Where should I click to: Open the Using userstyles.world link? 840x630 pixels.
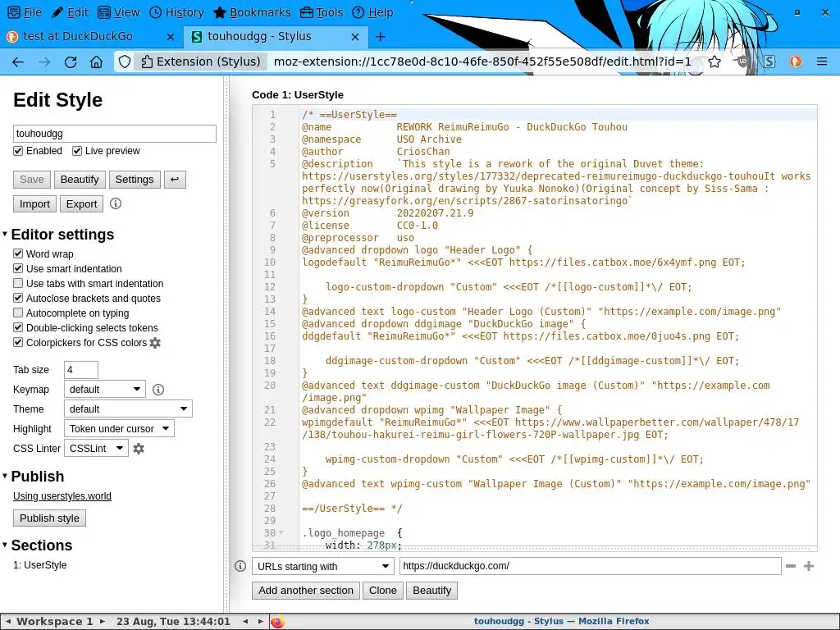click(62, 496)
